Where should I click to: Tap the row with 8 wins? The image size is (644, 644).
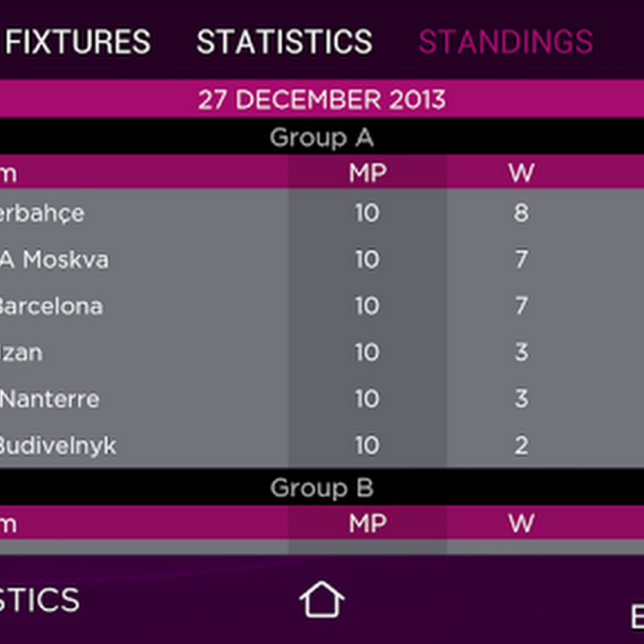tap(521, 213)
